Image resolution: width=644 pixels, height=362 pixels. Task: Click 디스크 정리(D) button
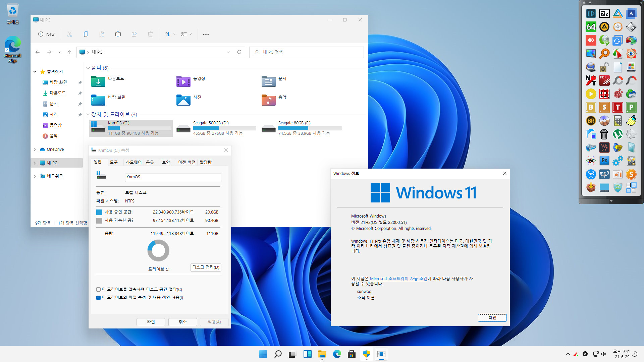click(206, 267)
